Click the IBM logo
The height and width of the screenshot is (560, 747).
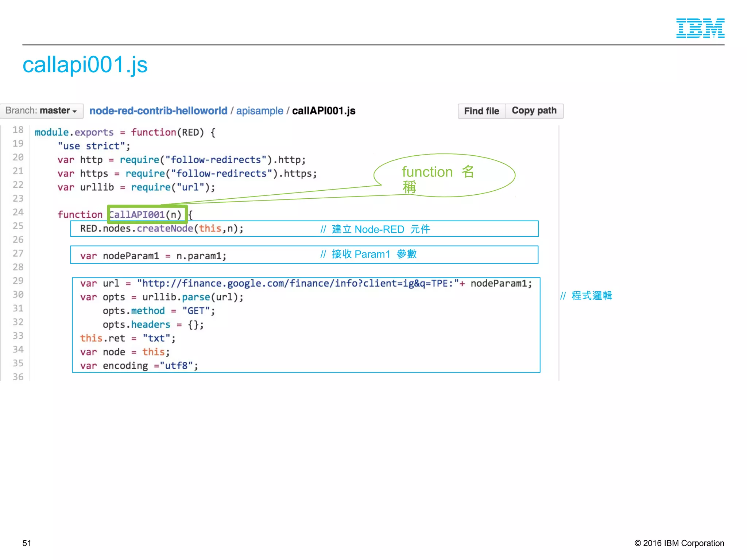(700, 28)
